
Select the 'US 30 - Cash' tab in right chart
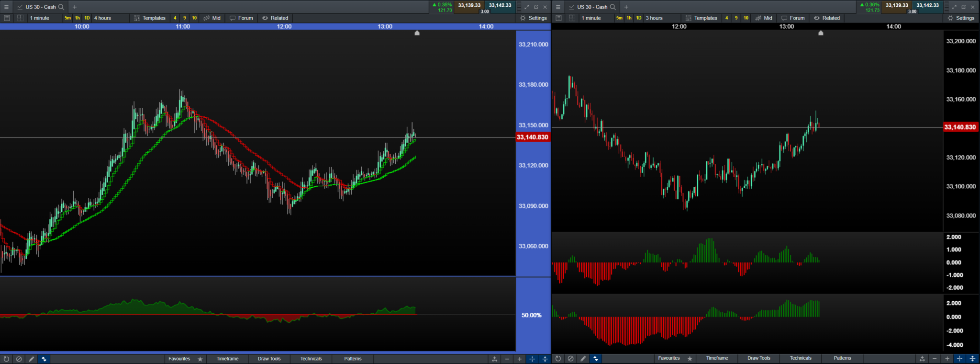[x=592, y=7]
